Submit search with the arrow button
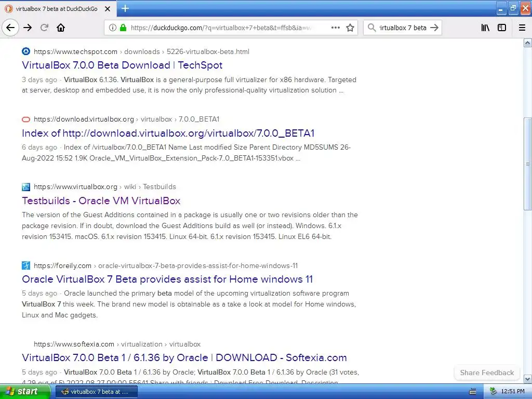 click(434, 28)
